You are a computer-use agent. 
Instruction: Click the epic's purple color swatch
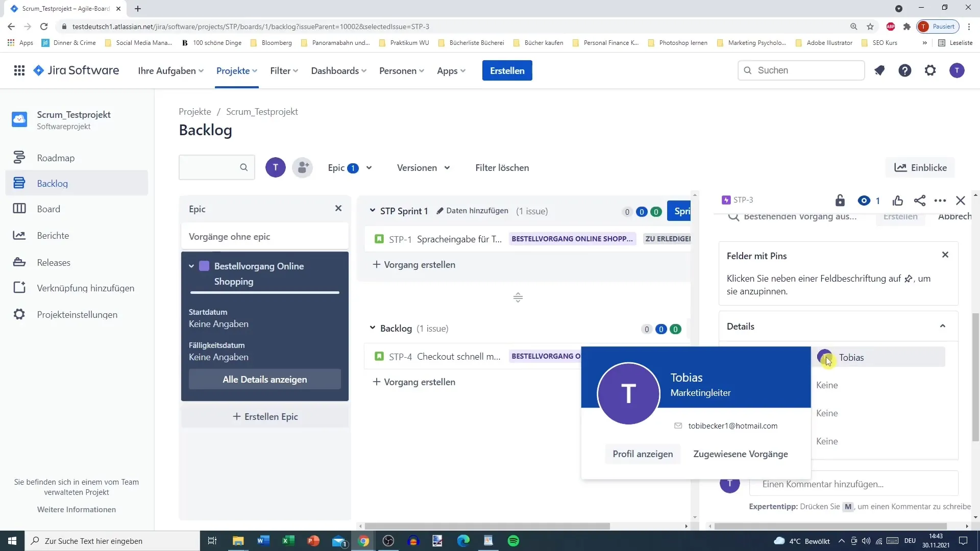click(x=204, y=266)
